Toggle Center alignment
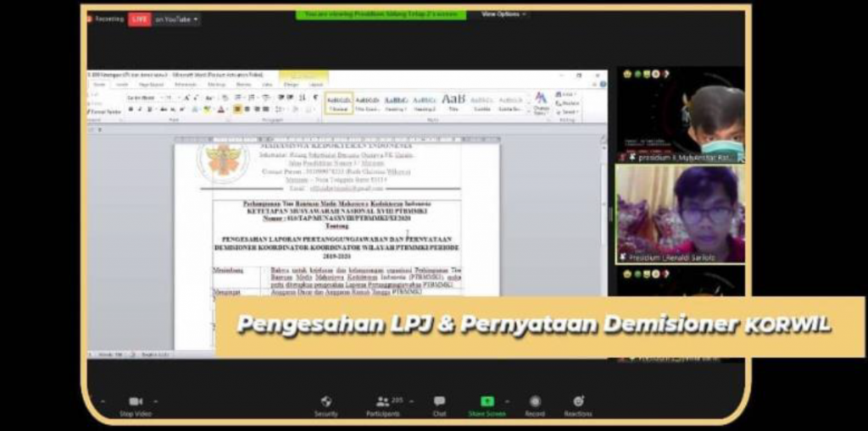Screen dimensions: 868x431 pyautogui.click(x=247, y=109)
